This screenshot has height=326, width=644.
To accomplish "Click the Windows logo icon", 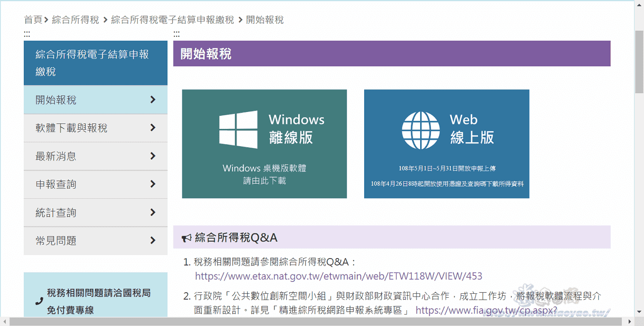I will pos(238,129).
